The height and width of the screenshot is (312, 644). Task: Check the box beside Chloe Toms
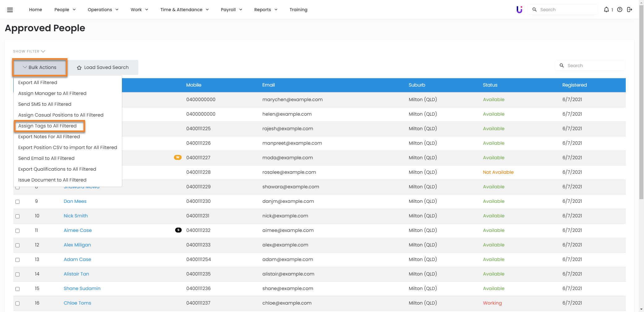pos(18,303)
